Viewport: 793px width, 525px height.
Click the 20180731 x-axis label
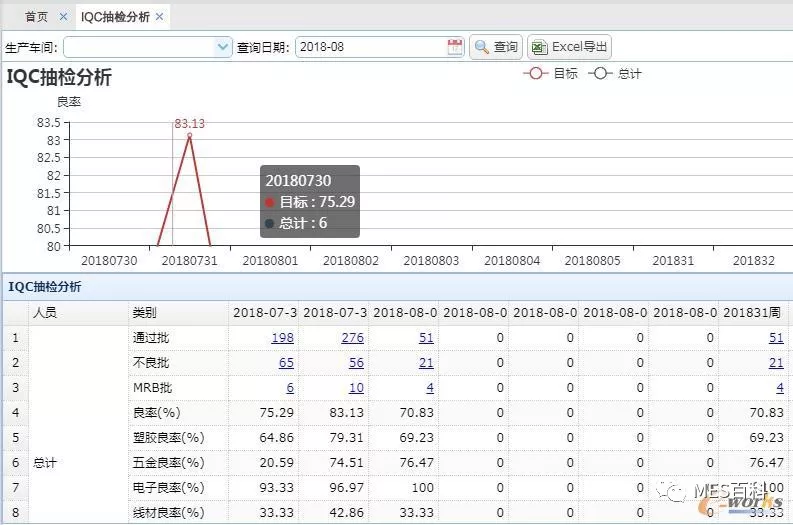coord(190,260)
